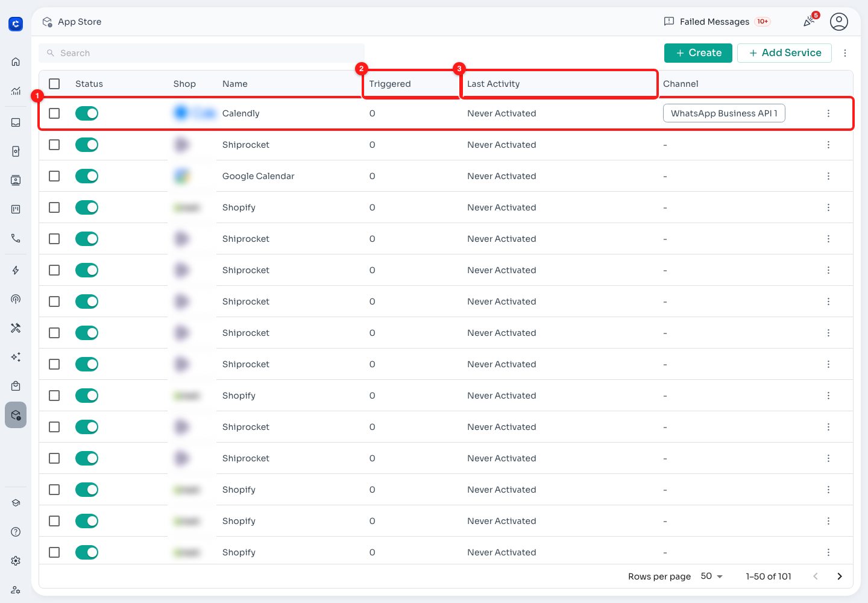
Task: Click Never Activated in the Calendly row
Action: point(502,113)
